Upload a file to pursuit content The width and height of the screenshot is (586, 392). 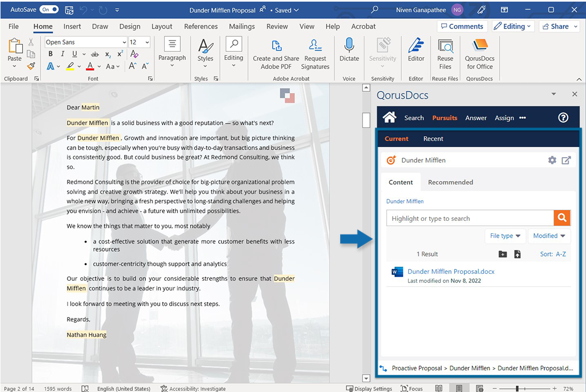point(517,254)
